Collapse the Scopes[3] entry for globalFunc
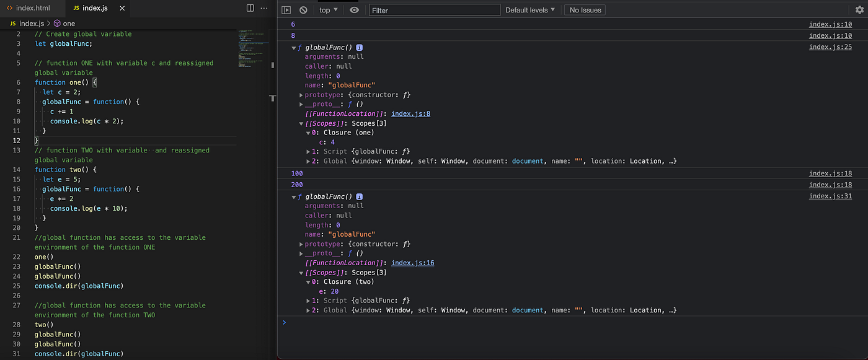The width and height of the screenshot is (868, 360). click(x=301, y=123)
